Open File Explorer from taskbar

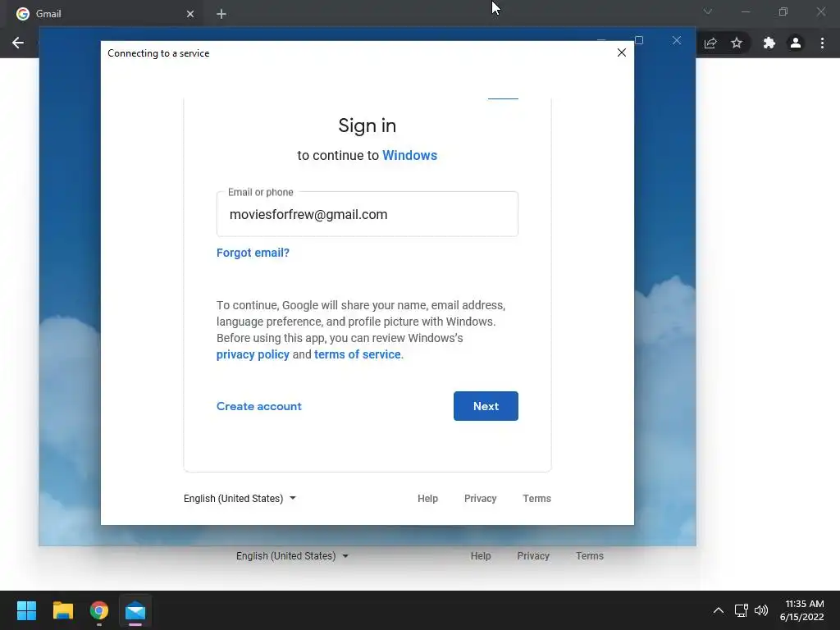coord(62,610)
